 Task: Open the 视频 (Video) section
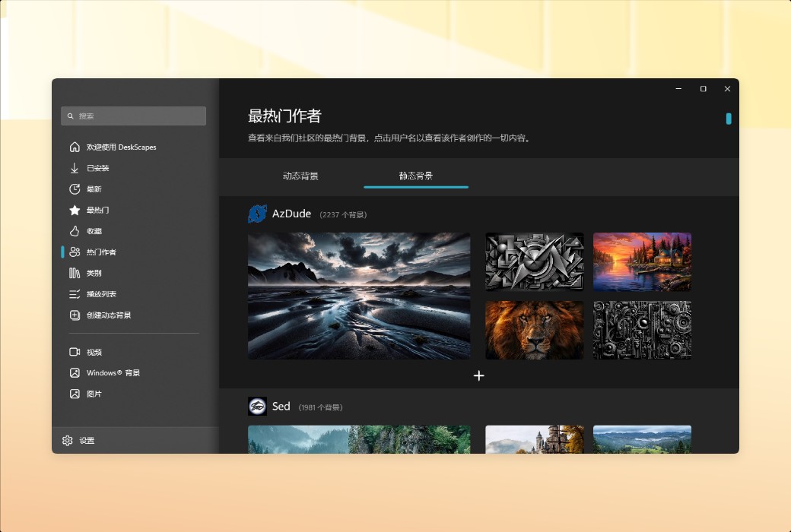pos(96,351)
